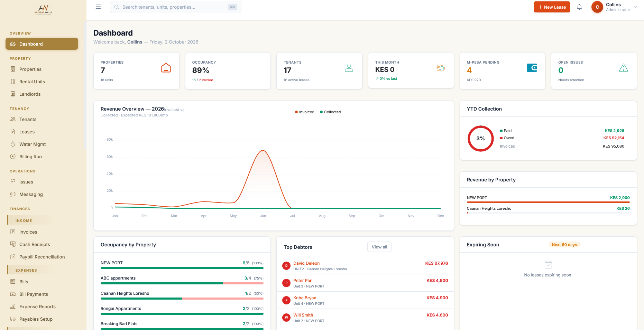Open the notifications bell
This screenshot has width=644, height=330.
click(579, 7)
